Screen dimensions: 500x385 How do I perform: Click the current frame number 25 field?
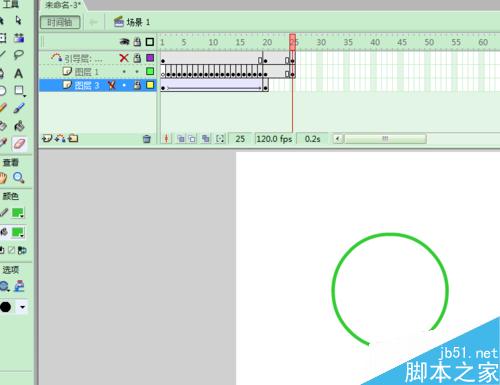tap(240, 139)
